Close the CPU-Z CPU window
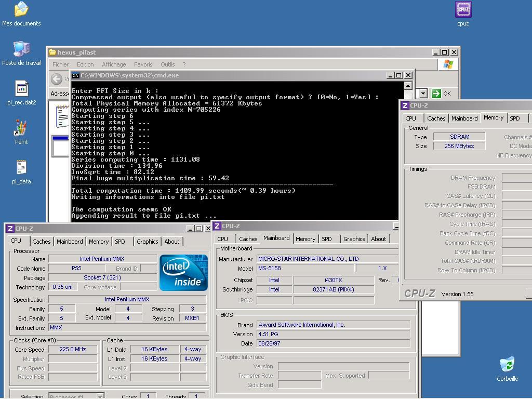Image resolution: width=532 pixels, height=399 pixels. point(208,229)
